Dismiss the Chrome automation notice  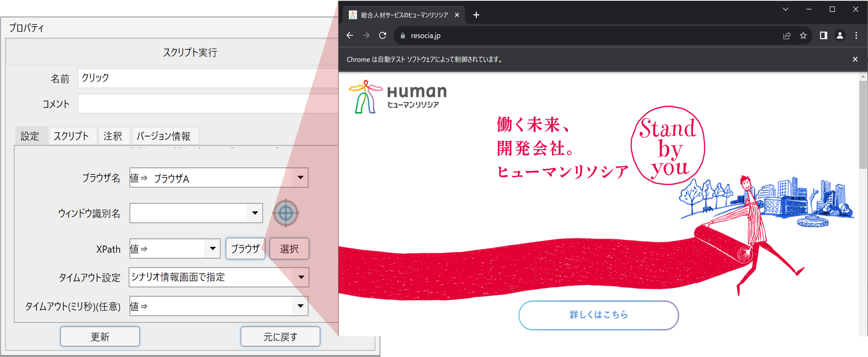[855, 59]
